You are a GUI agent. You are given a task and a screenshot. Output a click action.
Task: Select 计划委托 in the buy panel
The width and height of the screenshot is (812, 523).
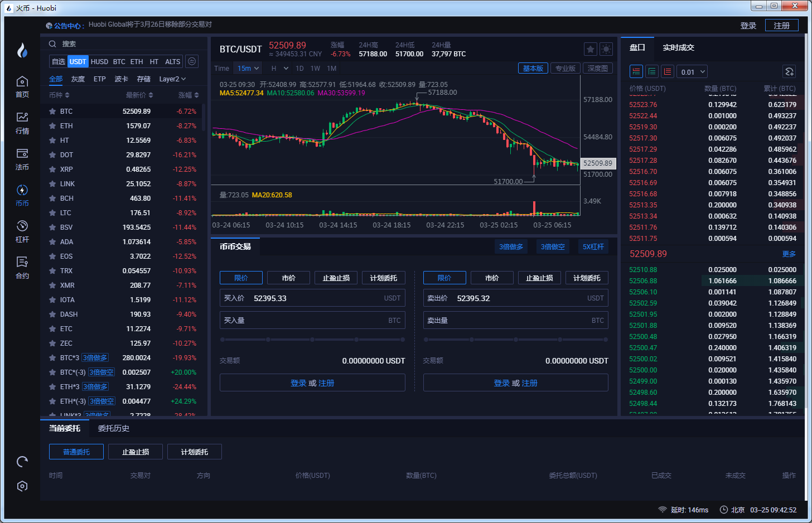click(384, 278)
